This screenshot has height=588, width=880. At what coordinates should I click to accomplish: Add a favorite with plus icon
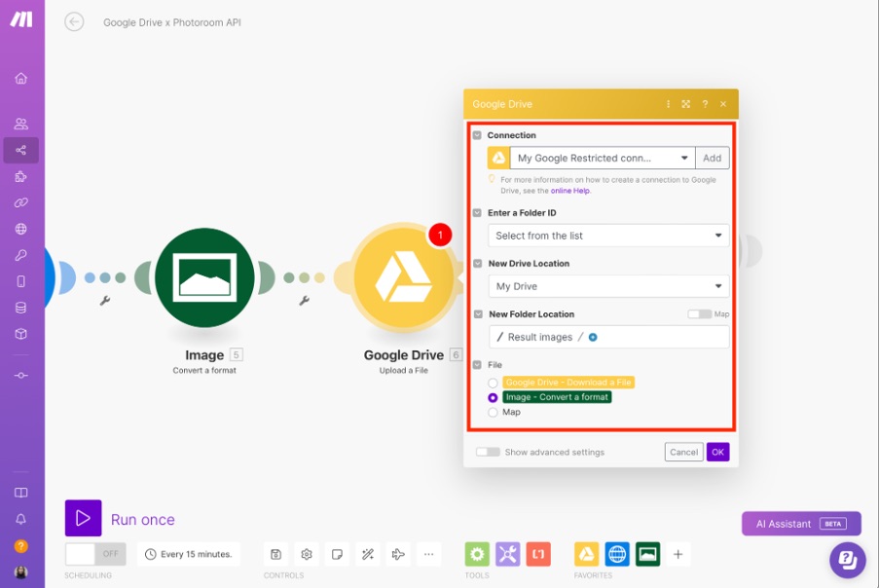(x=678, y=554)
